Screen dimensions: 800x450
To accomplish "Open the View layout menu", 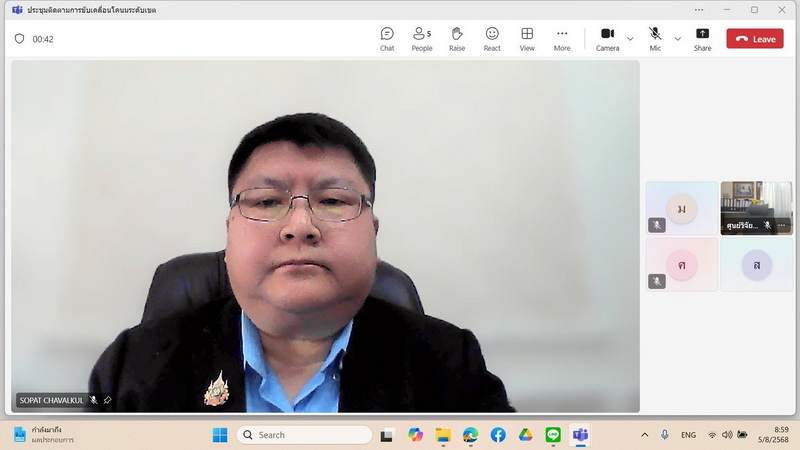I will coord(527,38).
